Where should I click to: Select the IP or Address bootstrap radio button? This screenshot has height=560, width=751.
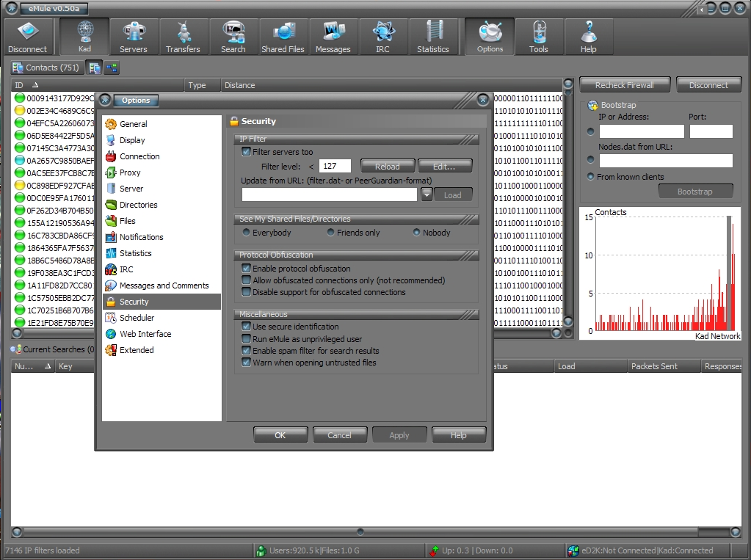590,131
